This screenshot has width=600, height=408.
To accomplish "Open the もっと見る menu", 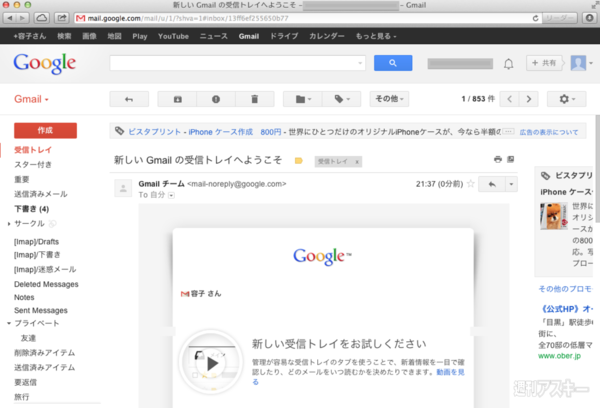I will (376, 36).
